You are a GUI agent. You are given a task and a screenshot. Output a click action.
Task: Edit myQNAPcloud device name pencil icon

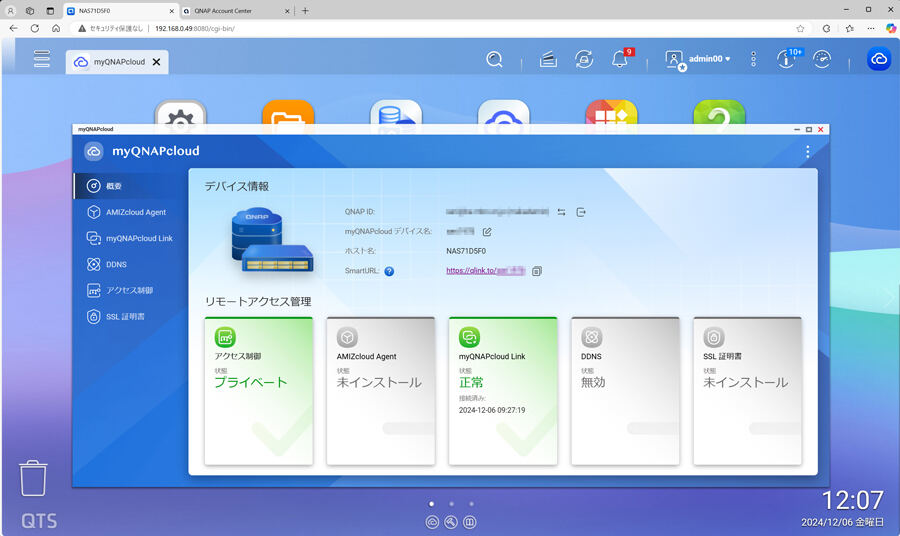coord(487,232)
